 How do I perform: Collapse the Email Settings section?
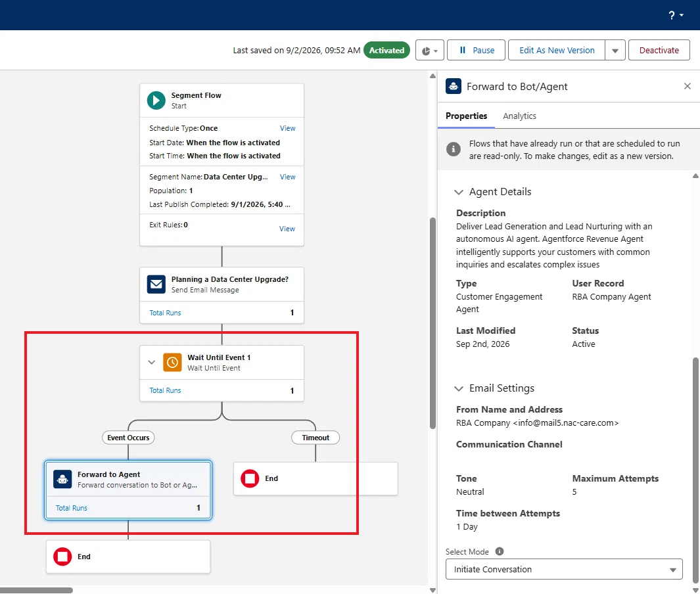coord(459,388)
